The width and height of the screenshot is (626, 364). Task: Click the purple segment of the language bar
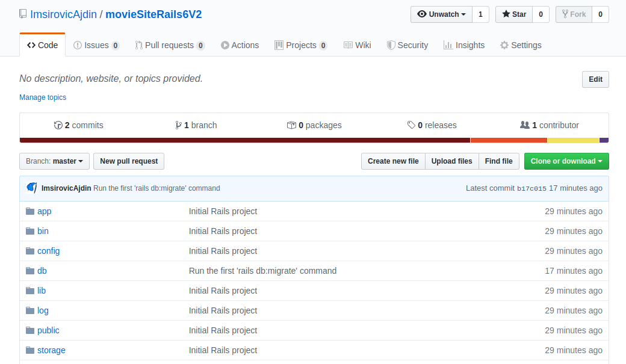tap(604, 140)
